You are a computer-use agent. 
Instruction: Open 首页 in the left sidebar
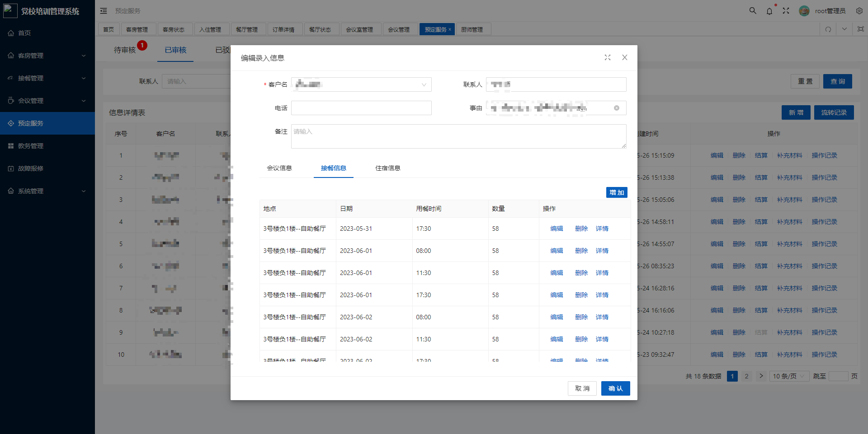click(x=47, y=33)
